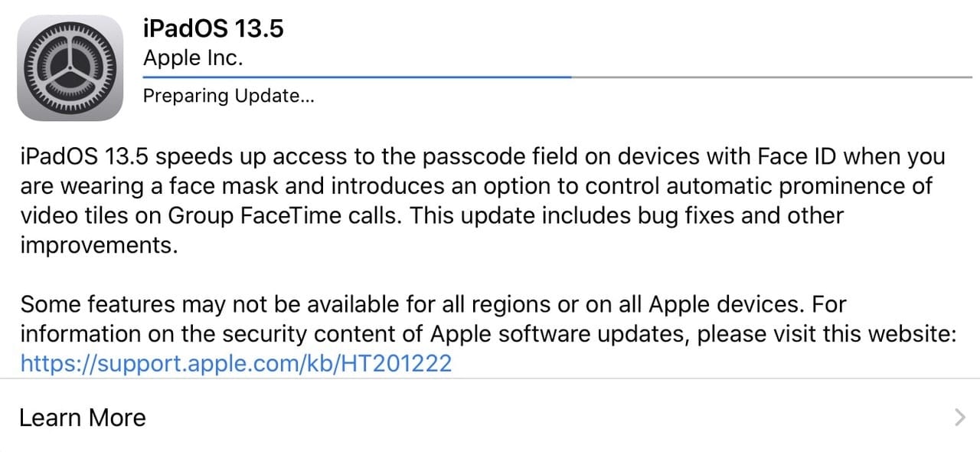Click the gray unfilled part of progress bar
Screen dimensions: 980x452
pos(770,77)
